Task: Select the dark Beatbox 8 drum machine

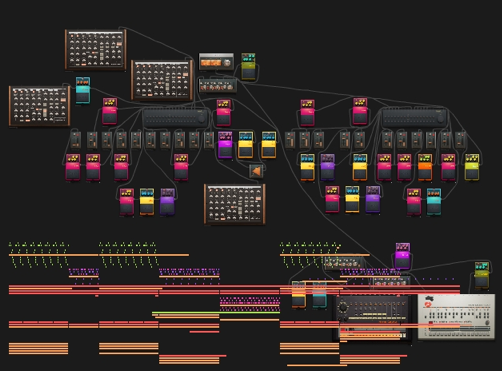Action: click(x=372, y=318)
